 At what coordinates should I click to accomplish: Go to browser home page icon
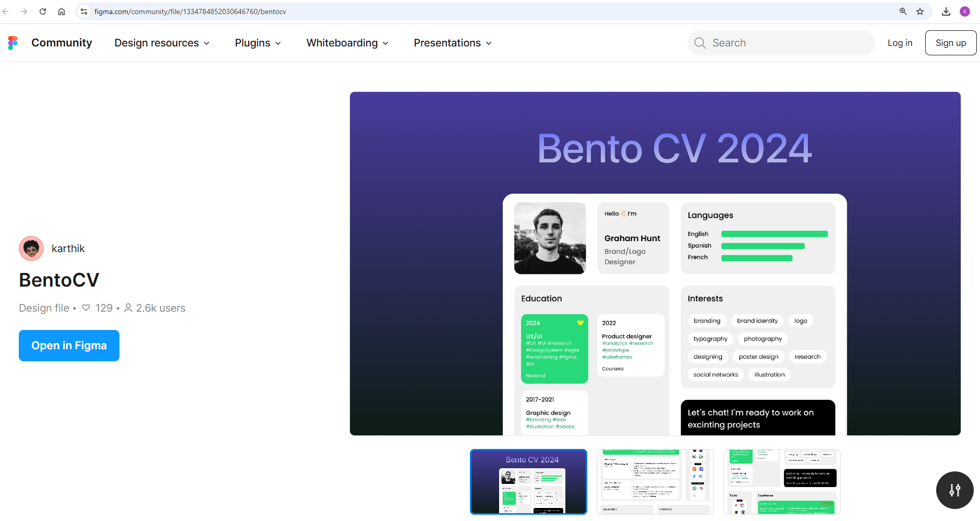point(62,11)
